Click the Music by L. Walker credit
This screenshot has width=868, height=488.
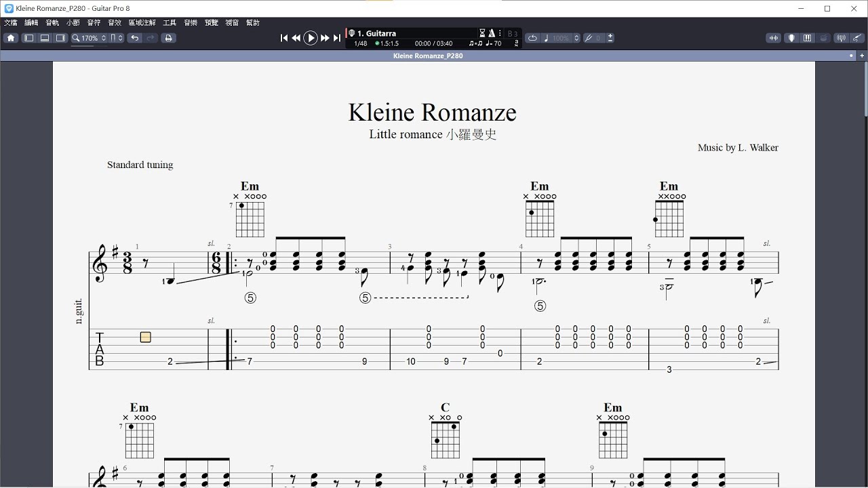coord(738,147)
